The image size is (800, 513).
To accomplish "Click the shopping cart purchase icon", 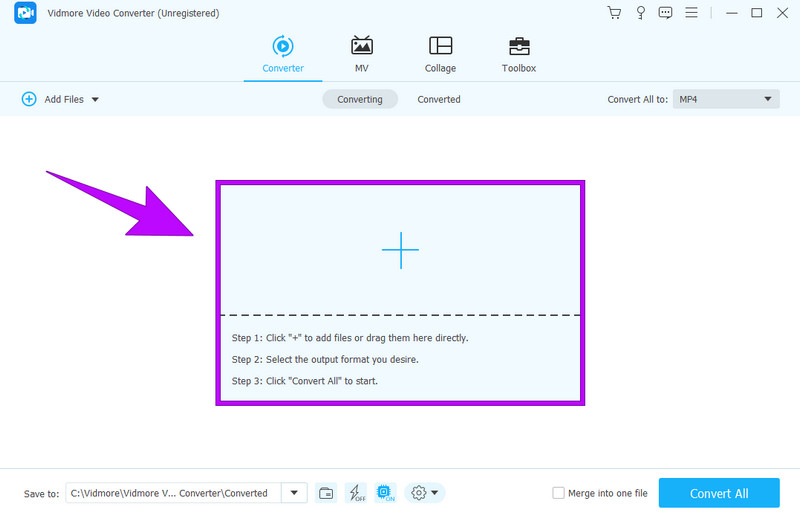I will [614, 13].
